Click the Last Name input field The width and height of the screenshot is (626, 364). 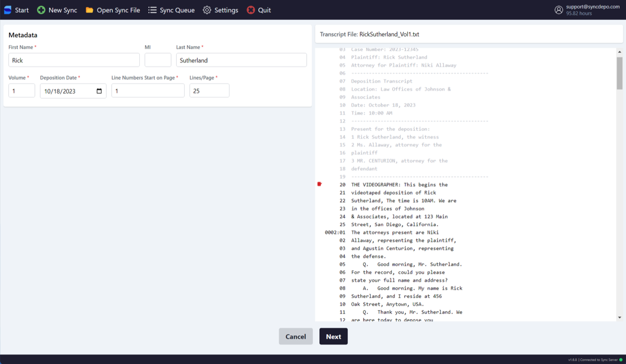point(241,60)
